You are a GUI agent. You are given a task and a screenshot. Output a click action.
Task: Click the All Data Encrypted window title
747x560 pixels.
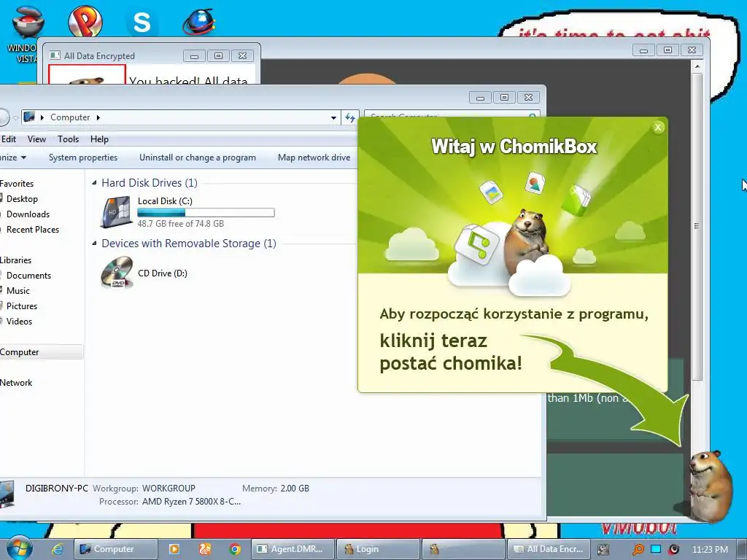point(99,55)
